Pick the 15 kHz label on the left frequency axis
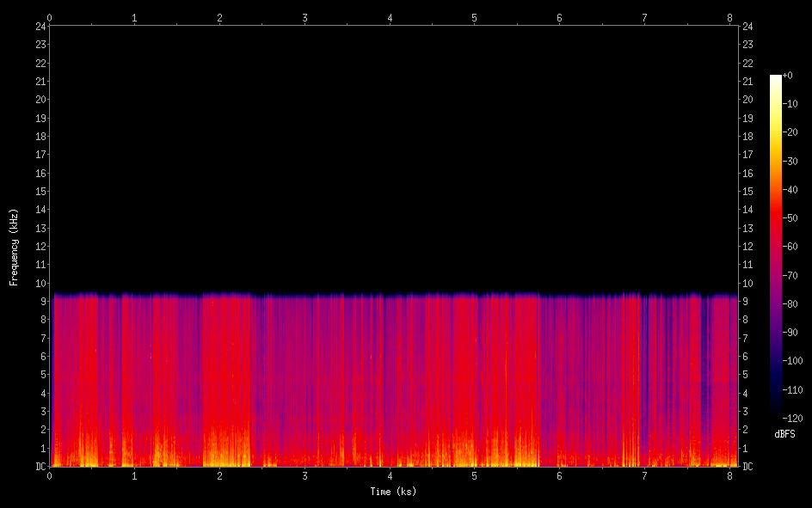The height and width of the screenshot is (508, 812). (x=40, y=192)
